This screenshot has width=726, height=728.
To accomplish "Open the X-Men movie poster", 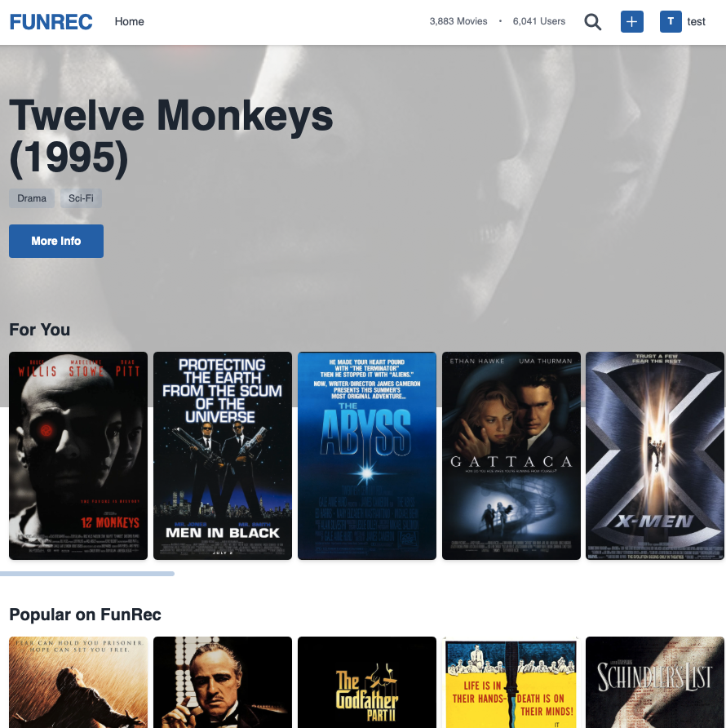I will [x=655, y=455].
